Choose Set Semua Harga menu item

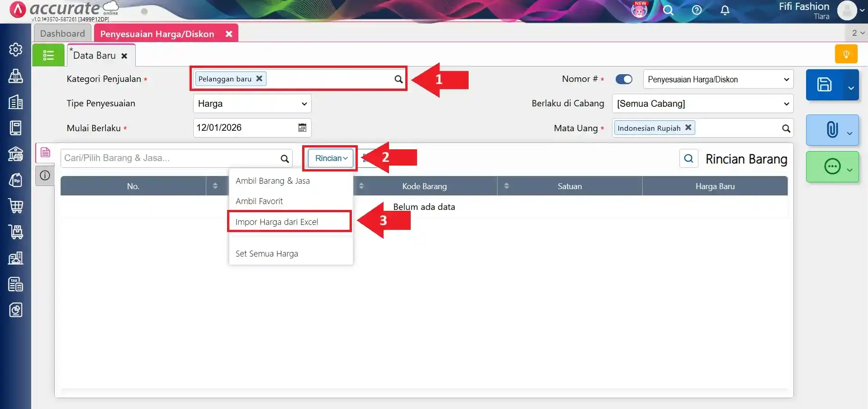291,254
